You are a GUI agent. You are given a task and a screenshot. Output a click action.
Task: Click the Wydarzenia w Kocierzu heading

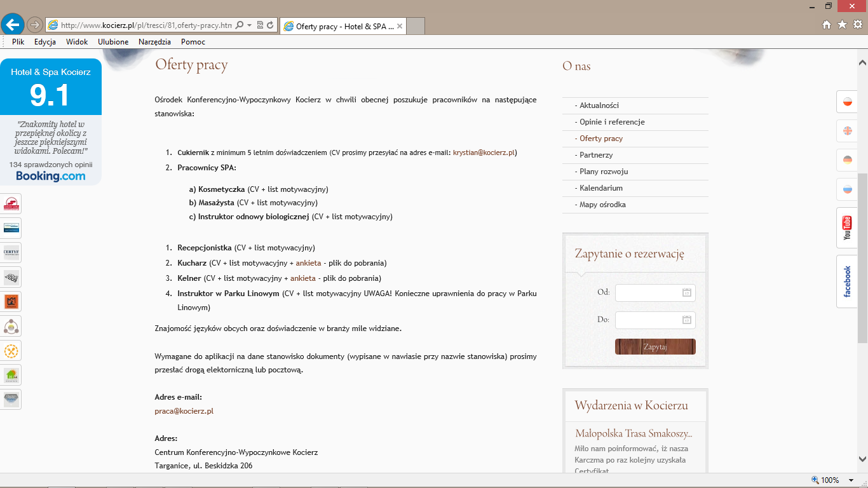[x=631, y=405]
